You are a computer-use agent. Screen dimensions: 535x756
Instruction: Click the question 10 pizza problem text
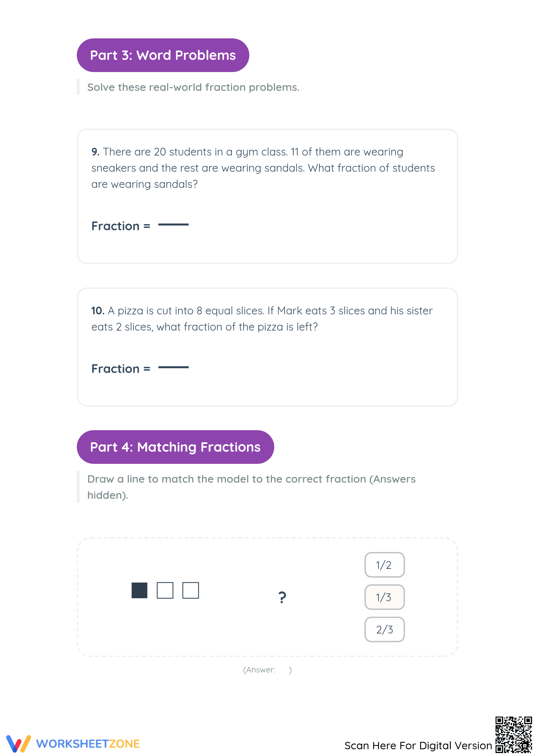click(x=262, y=319)
